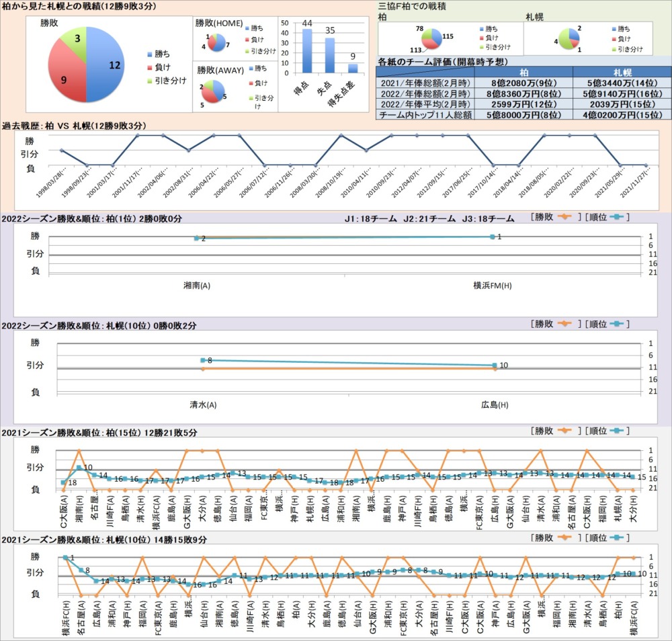This screenshot has width=672, height=641.
Task: Click red 負け legend swatch beside main pie
Action: 149,67
